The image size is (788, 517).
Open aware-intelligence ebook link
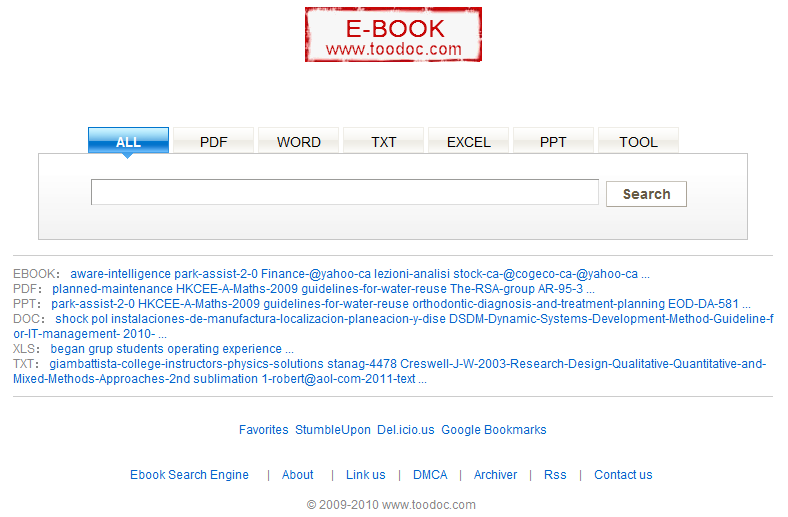click(x=121, y=274)
